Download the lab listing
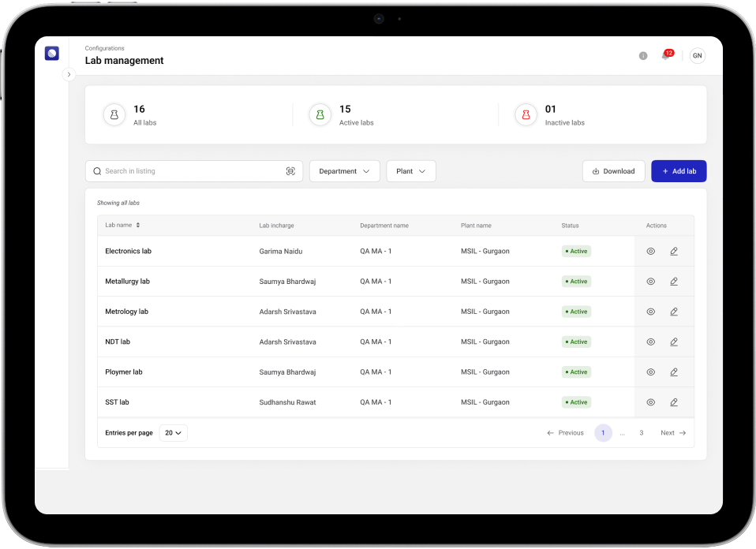The image size is (756, 549). 613,171
